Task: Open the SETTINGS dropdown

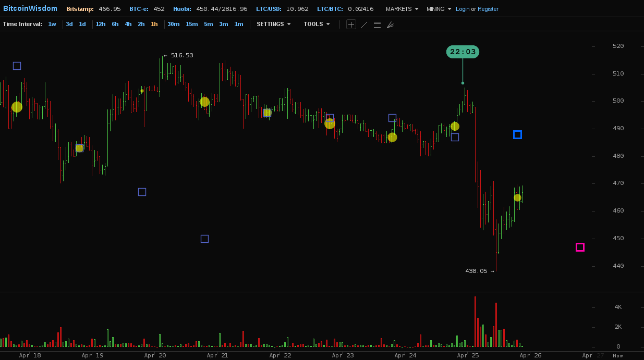Action: click(x=273, y=24)
